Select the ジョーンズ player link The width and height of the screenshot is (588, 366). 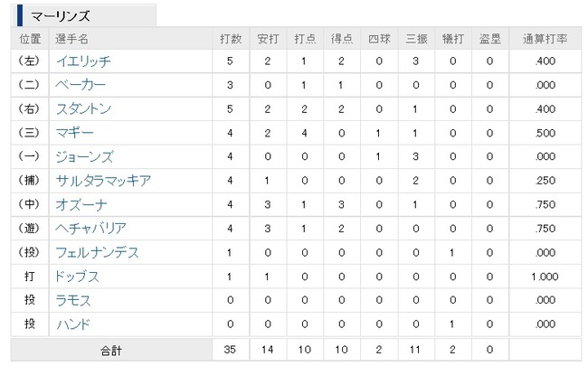pos(84,156)
